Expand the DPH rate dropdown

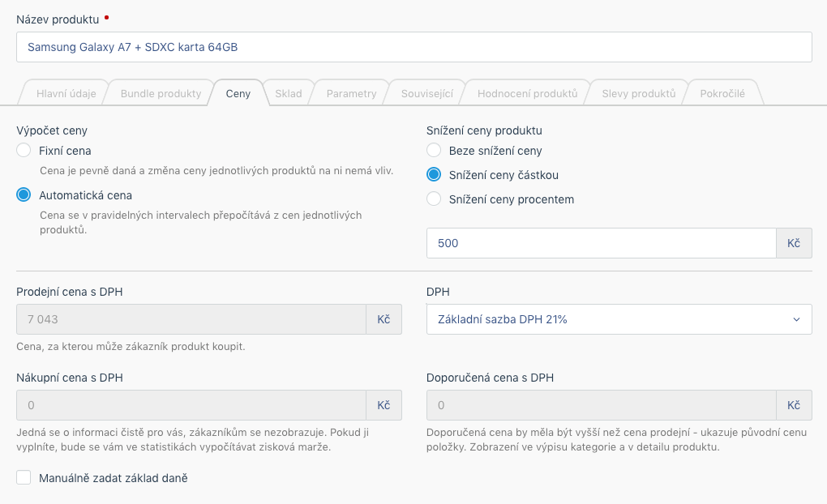619,319
